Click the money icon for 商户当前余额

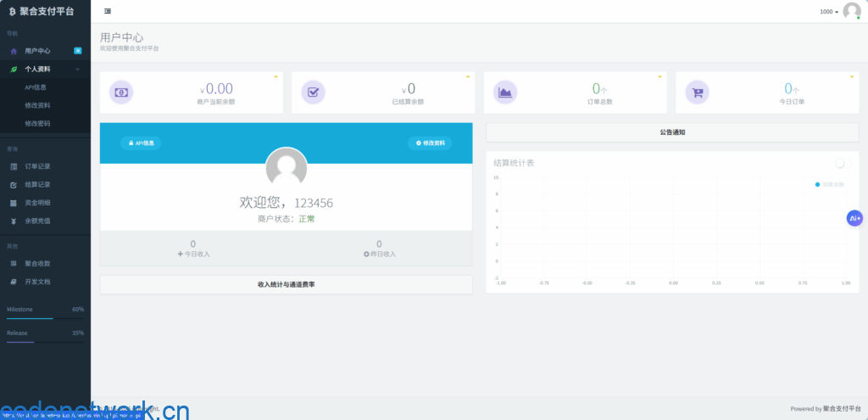coord(121,92)
